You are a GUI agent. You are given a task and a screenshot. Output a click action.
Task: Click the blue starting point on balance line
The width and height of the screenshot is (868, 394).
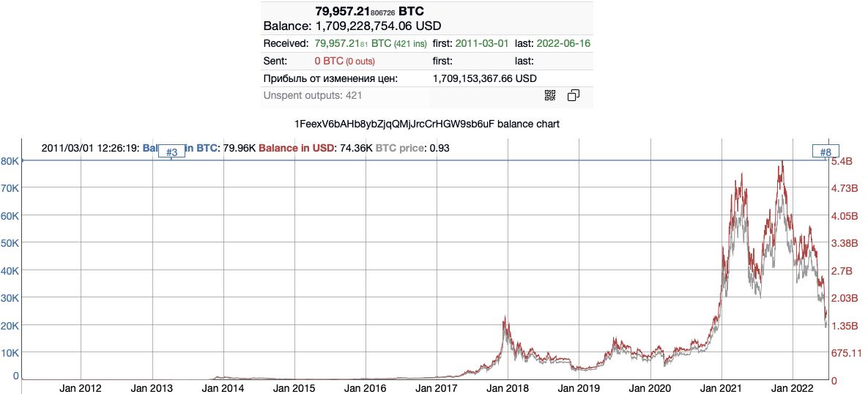point(22,160)
